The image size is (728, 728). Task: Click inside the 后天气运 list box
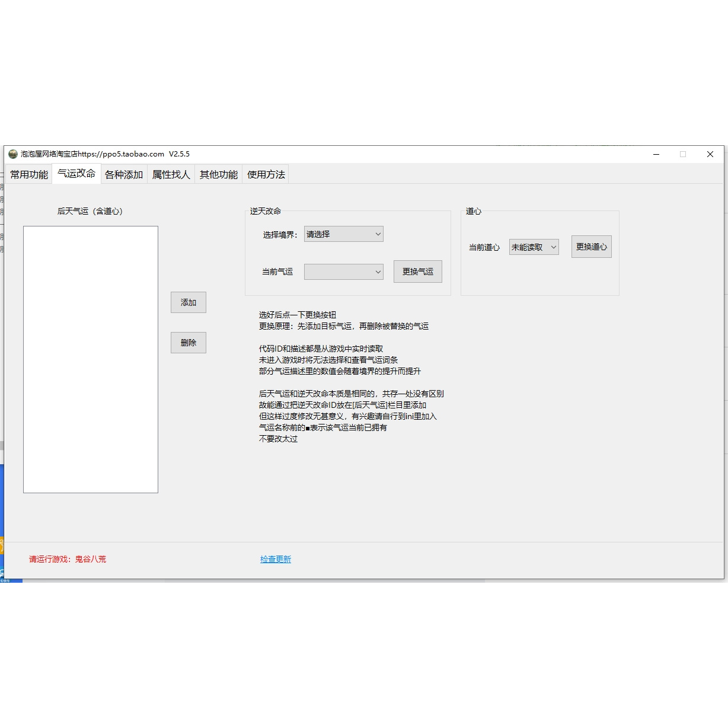pyautogui.click(x=91, y=359)
